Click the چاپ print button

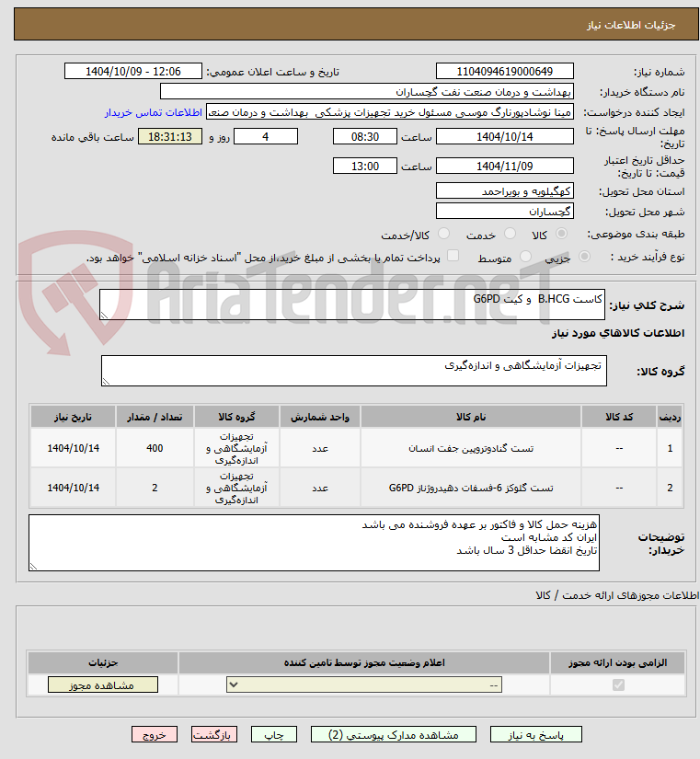tap(273, 734)
